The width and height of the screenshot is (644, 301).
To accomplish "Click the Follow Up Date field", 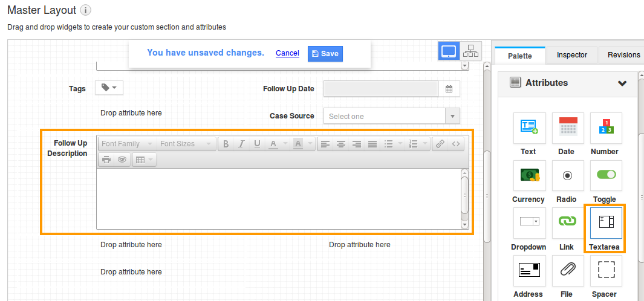I will pos(380,89).
